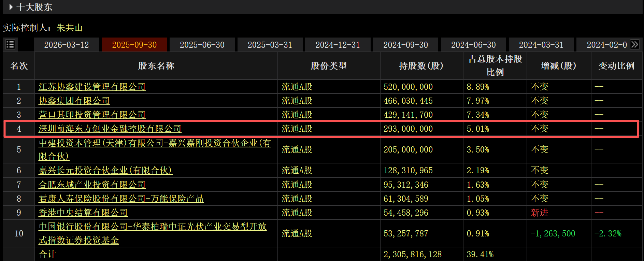Open 嘉兴长元投资合伙企业 shareholder link

[105, 170]
